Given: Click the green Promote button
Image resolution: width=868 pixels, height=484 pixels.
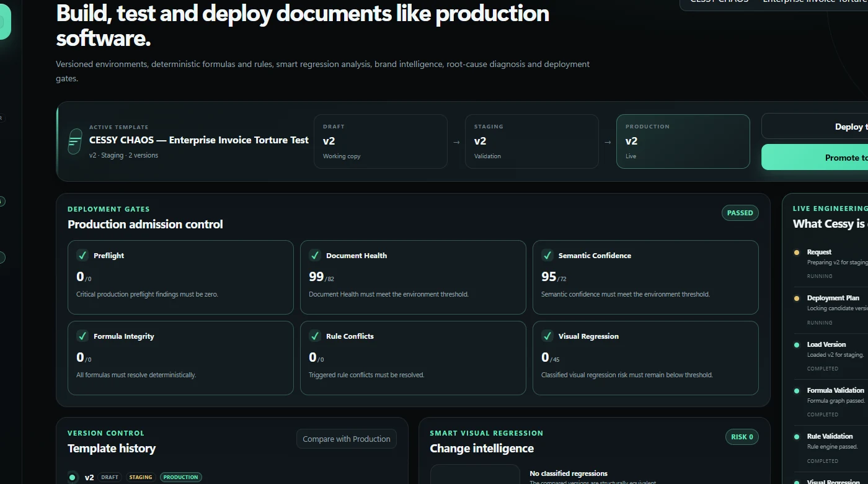Looking at the screenshot, I should tap(815, 158).
